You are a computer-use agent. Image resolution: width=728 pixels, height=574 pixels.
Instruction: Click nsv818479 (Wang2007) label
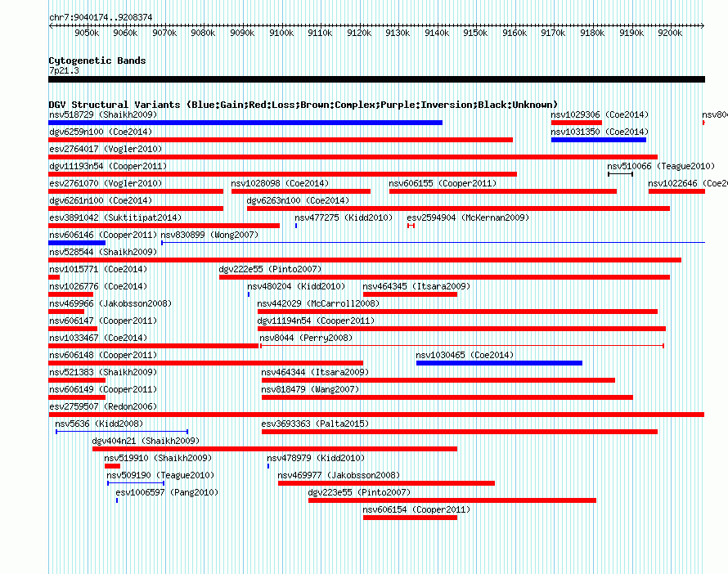click(310, 389)
